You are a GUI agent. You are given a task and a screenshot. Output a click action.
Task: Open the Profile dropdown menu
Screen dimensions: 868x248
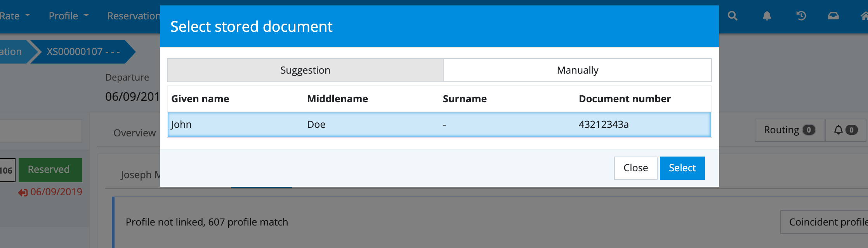pos(69,16)
